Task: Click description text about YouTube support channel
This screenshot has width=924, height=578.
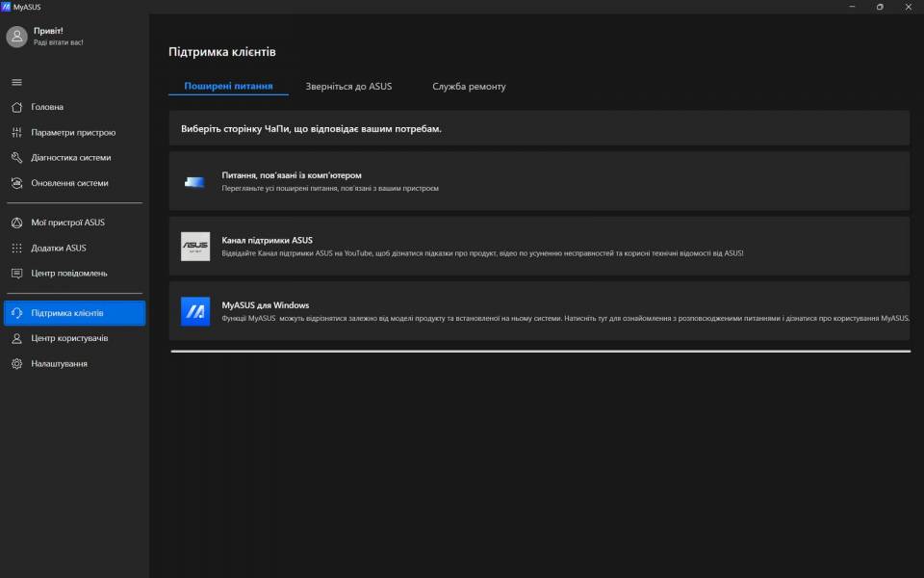Action: pyautogui.click(x=482, y=253)
